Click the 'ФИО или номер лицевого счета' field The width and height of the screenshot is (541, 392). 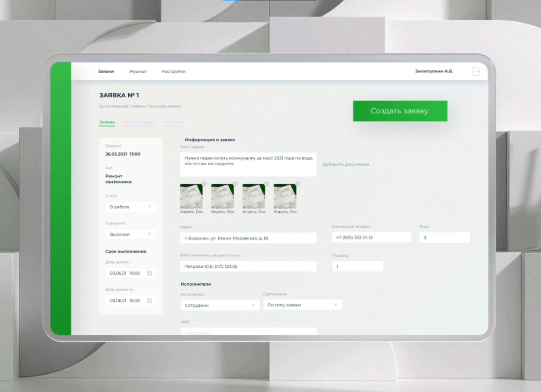248,266
